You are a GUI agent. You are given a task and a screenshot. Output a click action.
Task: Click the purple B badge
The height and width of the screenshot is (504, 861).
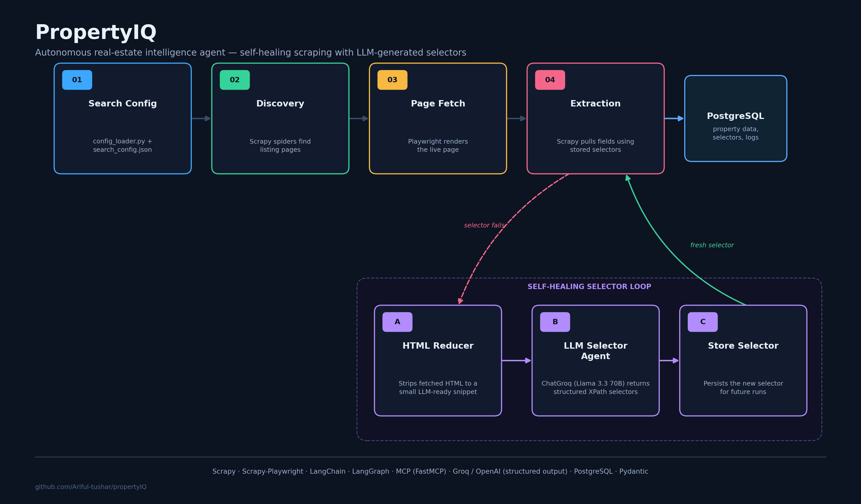pos(555,322)
